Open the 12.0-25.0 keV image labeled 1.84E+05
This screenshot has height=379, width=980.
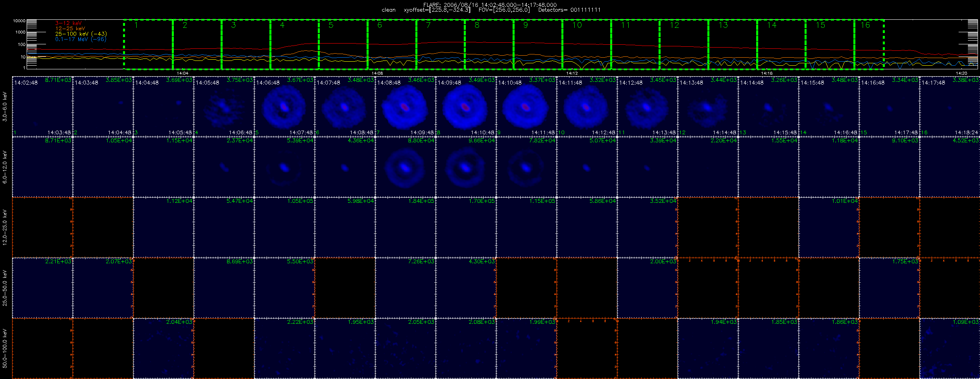coord(405,227)
